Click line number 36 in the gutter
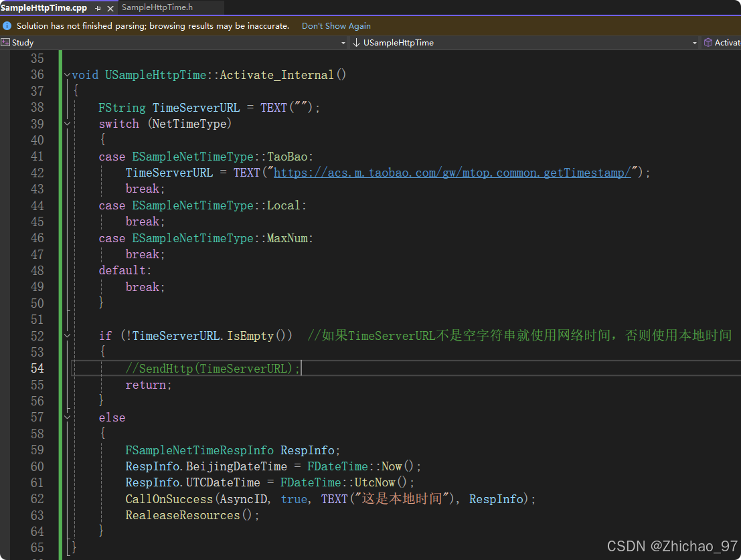741x560 pixels. (37, 75)
